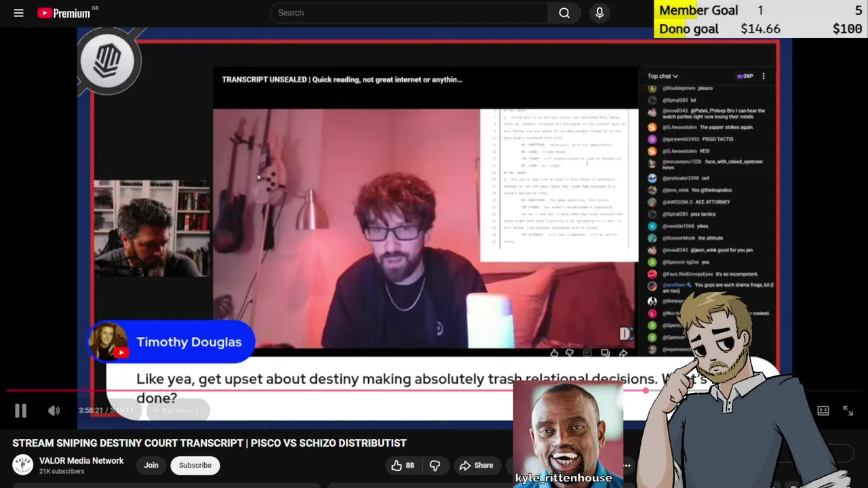
Task: Click the Subscribe button
Action: pyautogui.click(x=195, y=465)
